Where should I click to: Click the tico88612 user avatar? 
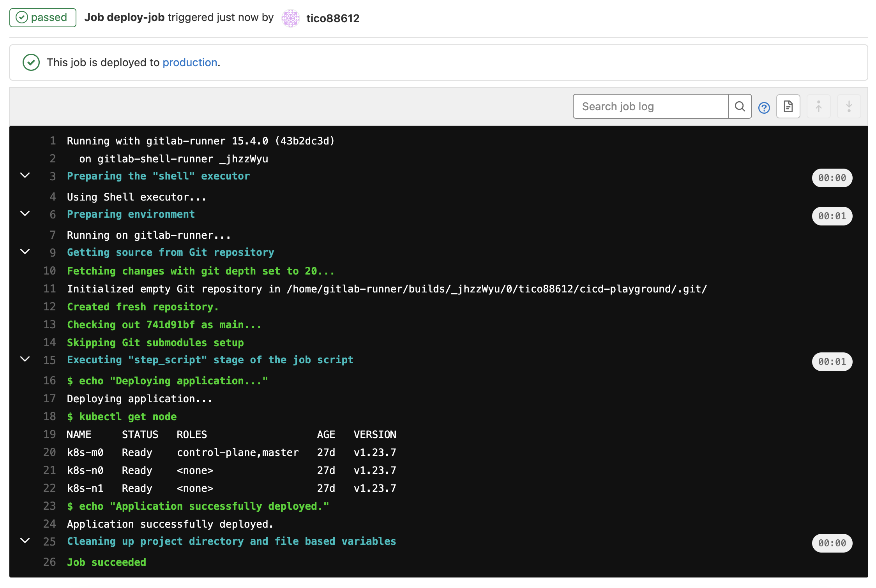click(x=290, y=18)
